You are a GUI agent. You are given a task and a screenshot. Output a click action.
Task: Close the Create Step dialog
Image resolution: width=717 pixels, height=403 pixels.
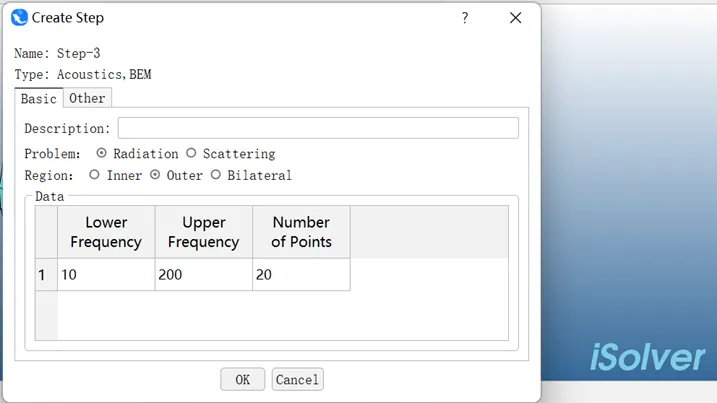point(515,18)
